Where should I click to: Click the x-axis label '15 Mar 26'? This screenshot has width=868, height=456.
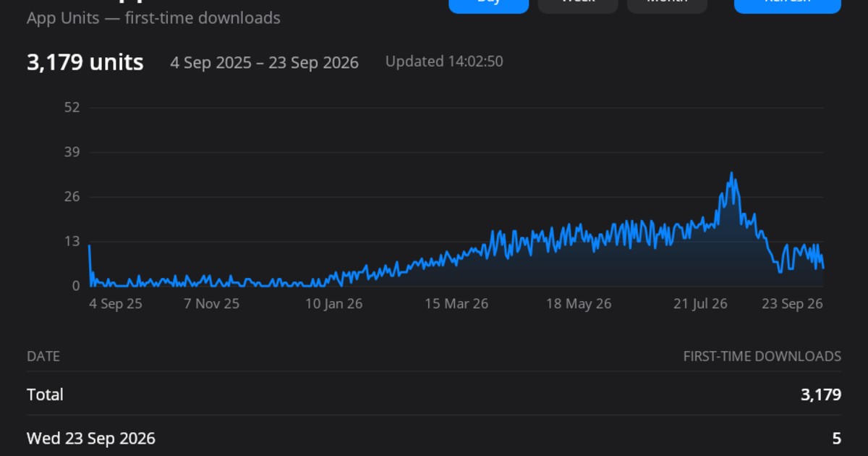(456, 304)
